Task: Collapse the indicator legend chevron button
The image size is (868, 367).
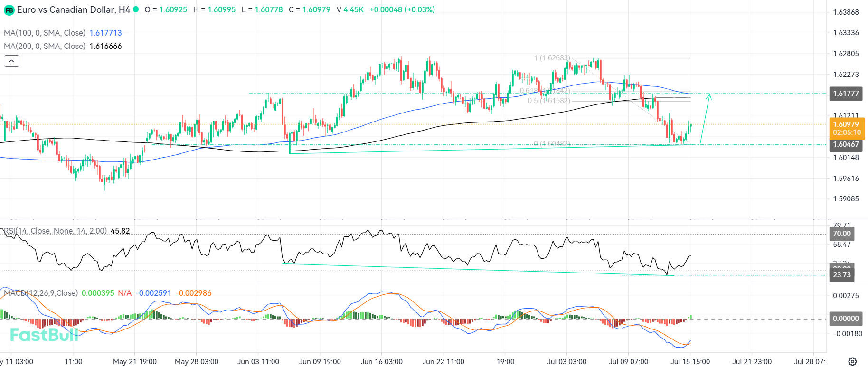Action: click(11, 61)
